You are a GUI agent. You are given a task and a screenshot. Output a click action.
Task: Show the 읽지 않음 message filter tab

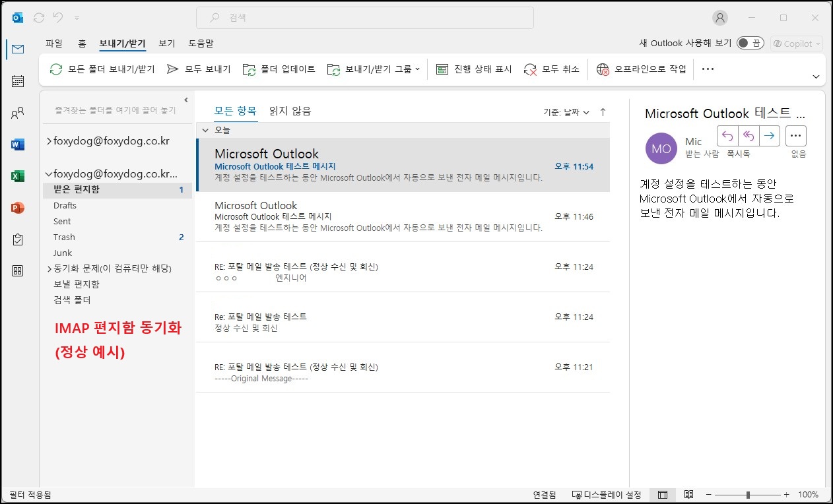pyautogui.click(x=290, y=111)
